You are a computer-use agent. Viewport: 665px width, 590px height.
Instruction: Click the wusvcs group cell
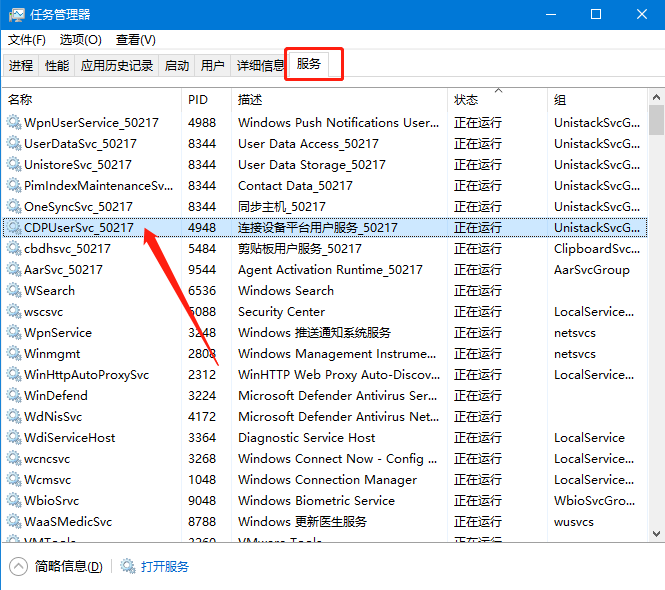click(574, 522)
